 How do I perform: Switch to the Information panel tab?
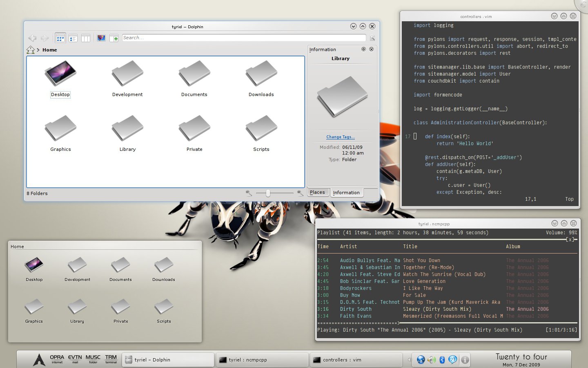click(346, 193)
